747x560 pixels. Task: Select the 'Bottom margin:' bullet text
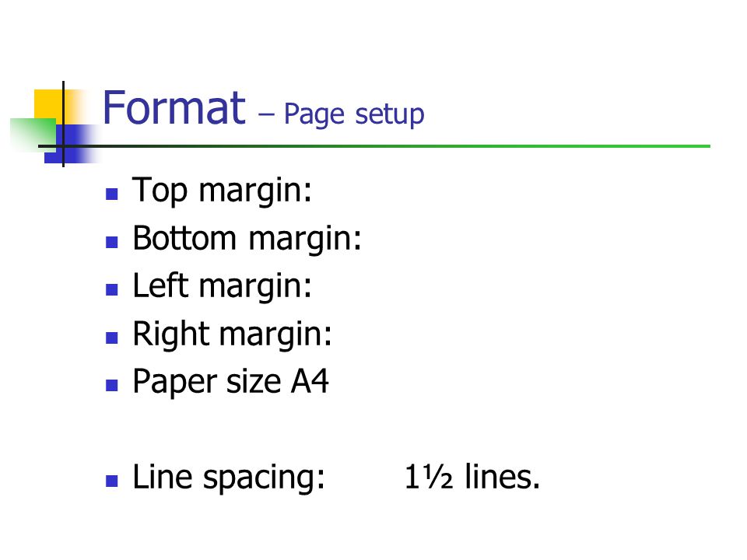[247, 238]
